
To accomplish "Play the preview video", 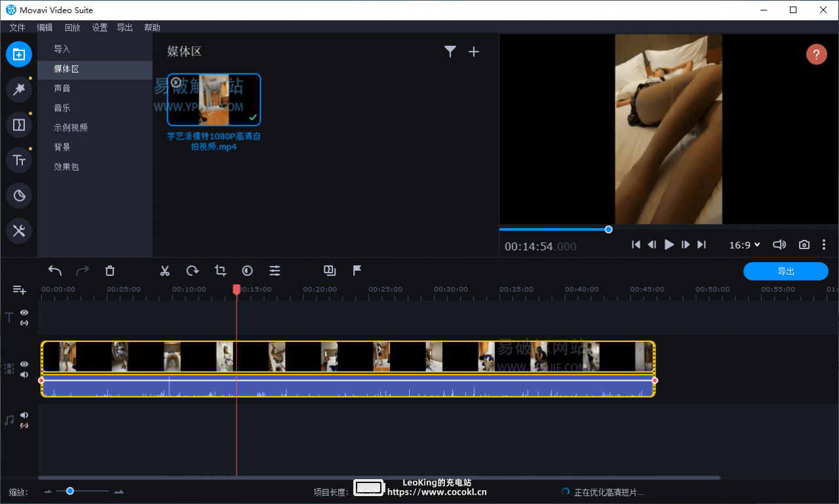I will (669, 244).
